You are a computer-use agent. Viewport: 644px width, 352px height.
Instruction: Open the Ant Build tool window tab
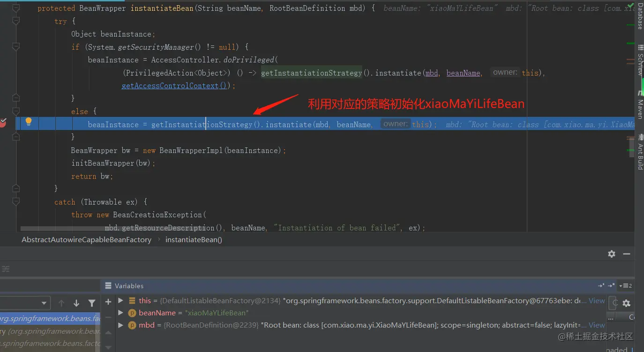click(x=640, y=152)
